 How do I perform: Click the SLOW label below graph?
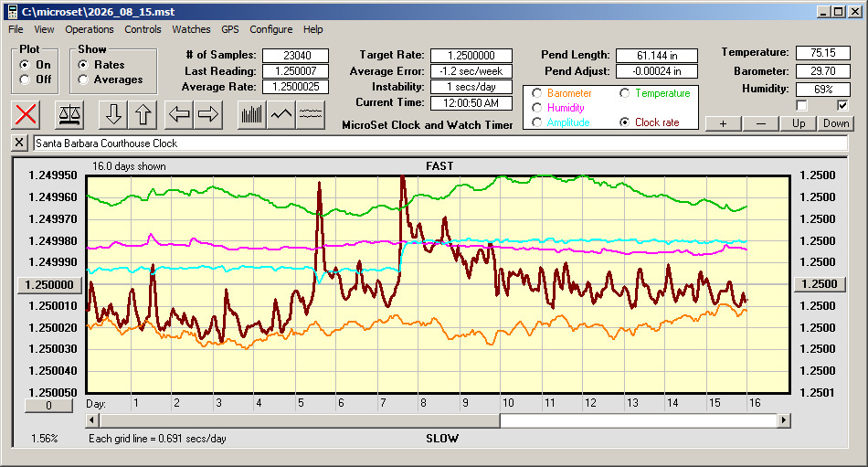tap(441, 439)
